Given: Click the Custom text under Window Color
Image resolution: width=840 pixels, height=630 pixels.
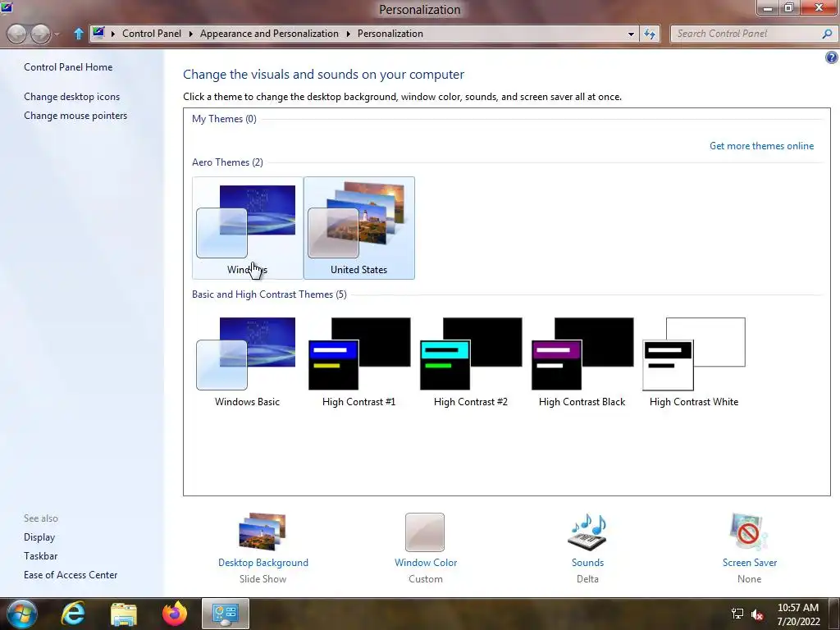Looking at the screenshot, I should click(426, 578).
